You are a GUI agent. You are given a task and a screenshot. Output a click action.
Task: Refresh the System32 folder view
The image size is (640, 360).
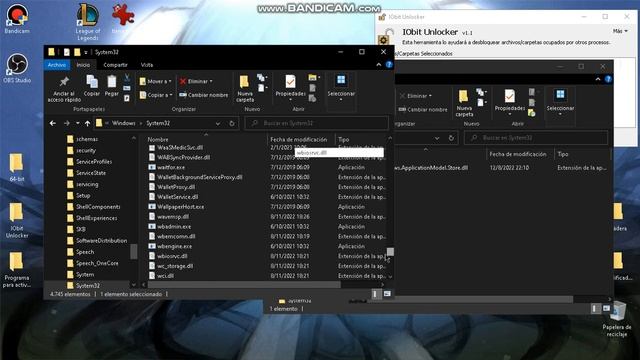coord(232,123)
